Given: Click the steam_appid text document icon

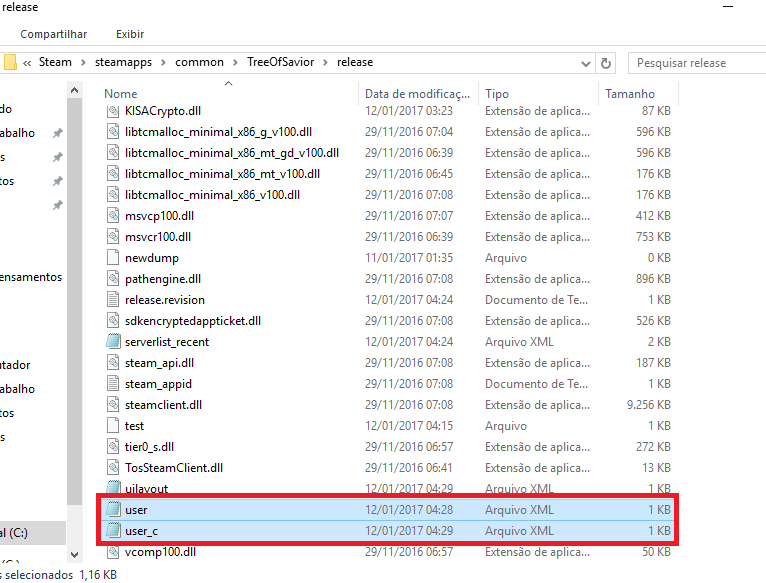Looking at the screenshot, I should click(114, 384).
